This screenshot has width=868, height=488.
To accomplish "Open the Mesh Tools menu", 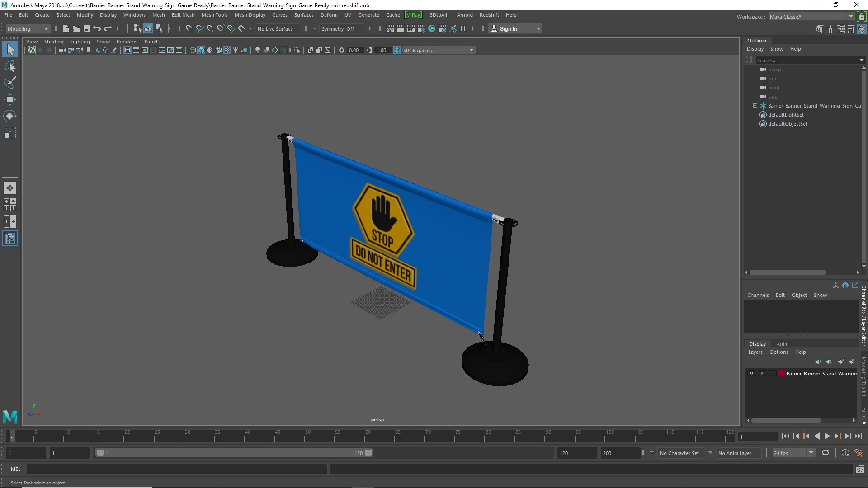I will pos(214,15).
